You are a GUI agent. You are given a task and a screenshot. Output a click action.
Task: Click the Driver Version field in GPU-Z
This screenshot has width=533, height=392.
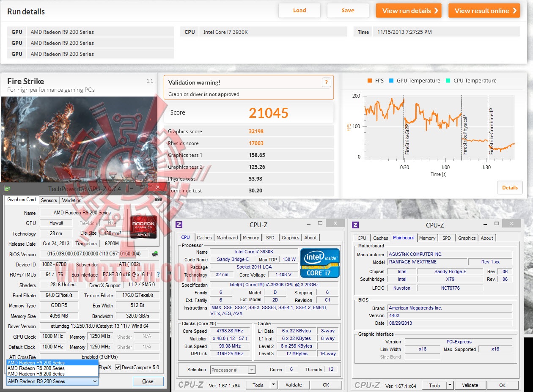[x=99, y=326]
